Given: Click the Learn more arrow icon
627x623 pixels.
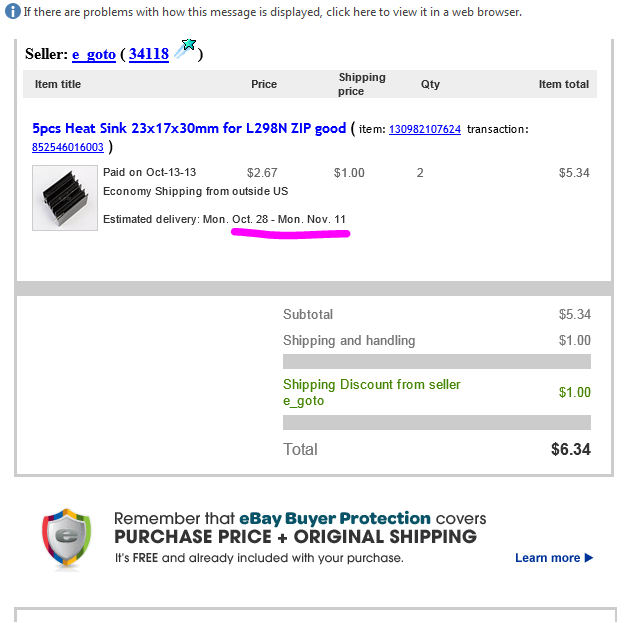Looking at the screenshot, I should coord(589,557).
